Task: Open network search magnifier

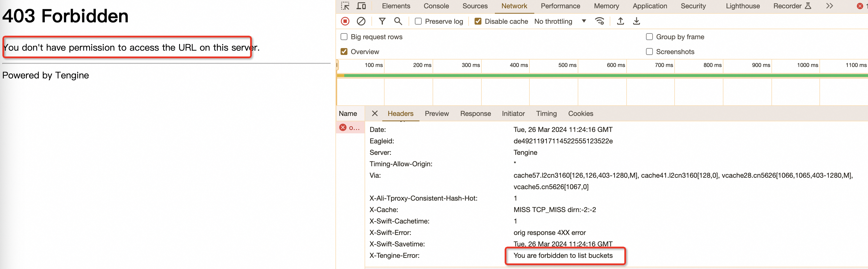Action: click(x=398, y=21)
